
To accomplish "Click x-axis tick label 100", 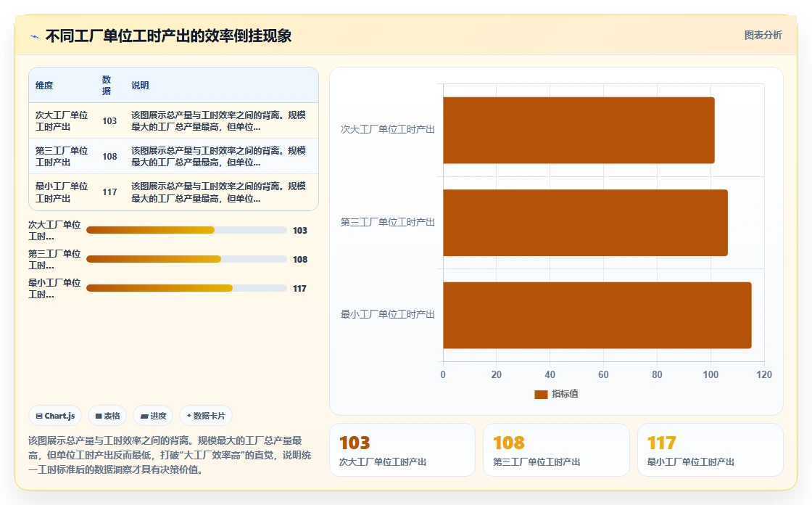I will click(x=710, y=375).
